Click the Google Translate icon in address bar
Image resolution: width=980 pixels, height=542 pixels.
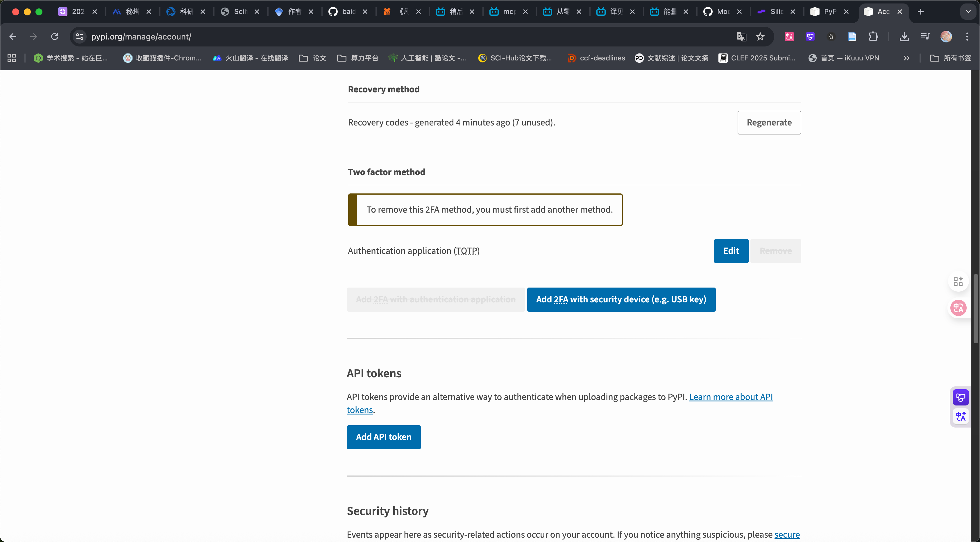tap(741, 37)
